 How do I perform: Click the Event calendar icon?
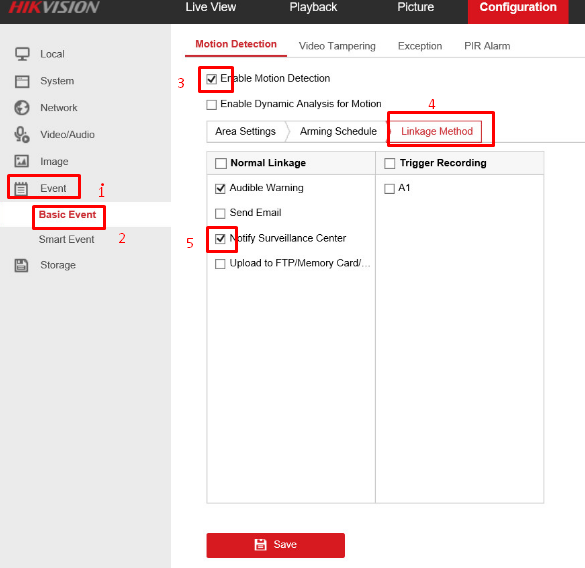21,188
